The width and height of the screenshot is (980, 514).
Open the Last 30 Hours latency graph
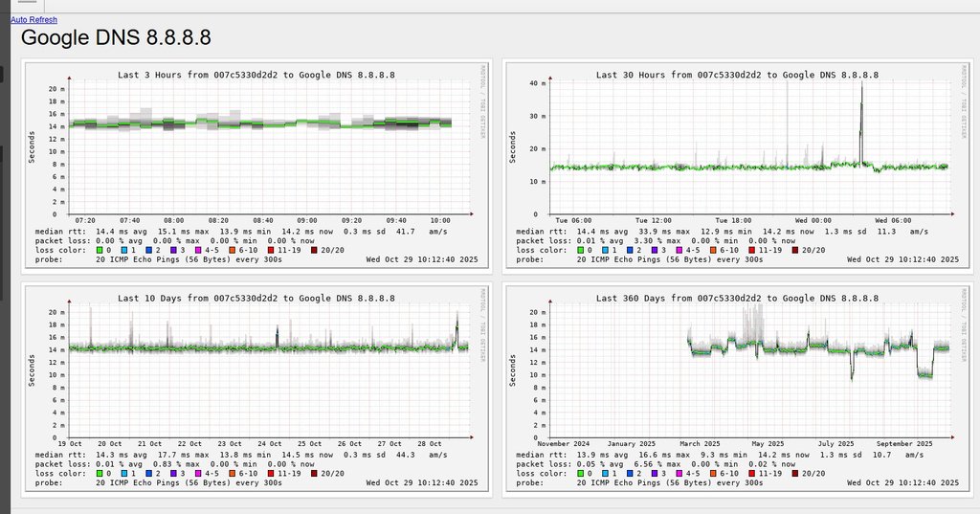coord(738,166)
